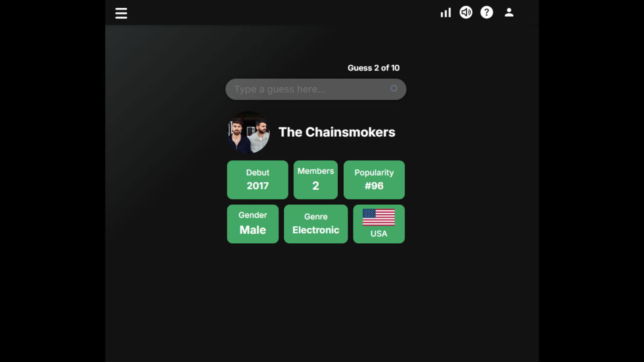Open the statistics bar chart icon

pos(446,13)
